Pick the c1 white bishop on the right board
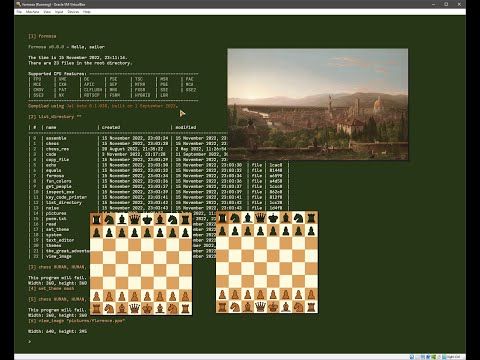 248,307
